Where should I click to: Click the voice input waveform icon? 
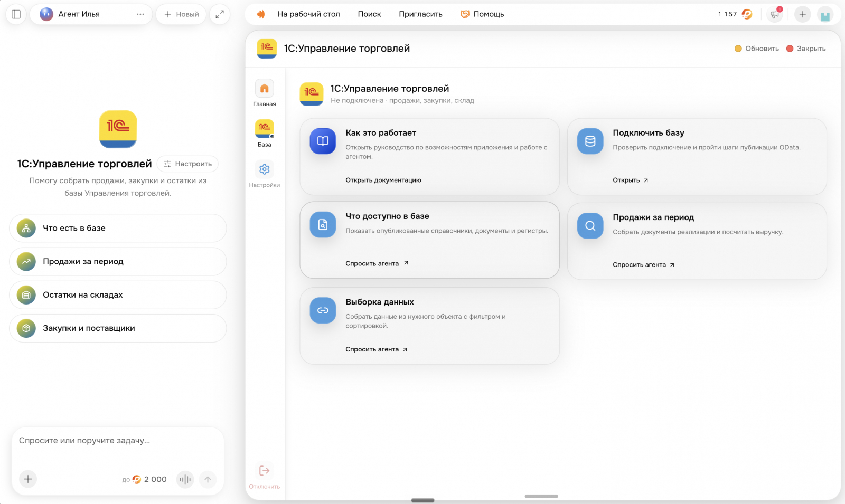point(185,479)
